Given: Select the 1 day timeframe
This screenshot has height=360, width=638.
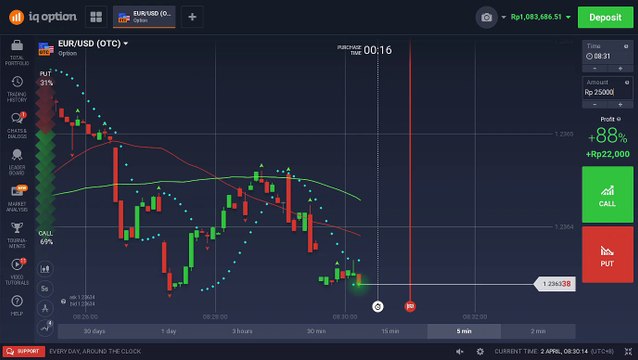Looking at the screenshot, I should pyautogui.click(x=168, y=331).
